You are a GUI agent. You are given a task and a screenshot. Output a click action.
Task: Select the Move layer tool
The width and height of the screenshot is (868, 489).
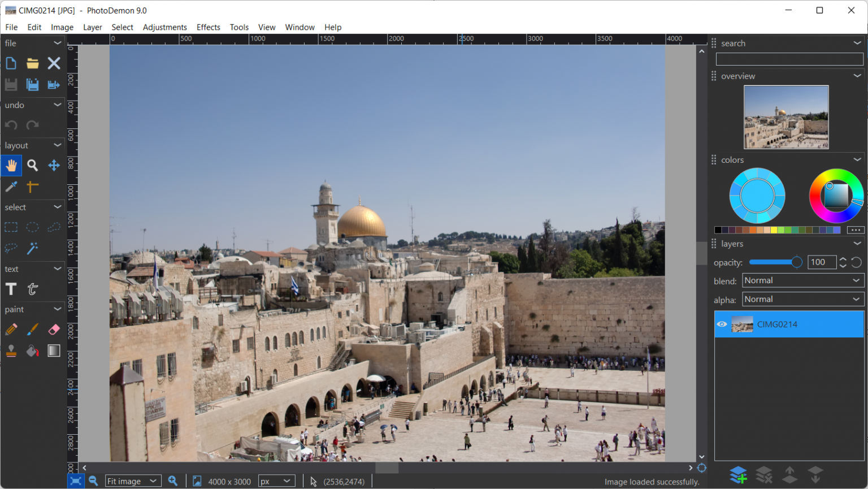click(54, 166)
